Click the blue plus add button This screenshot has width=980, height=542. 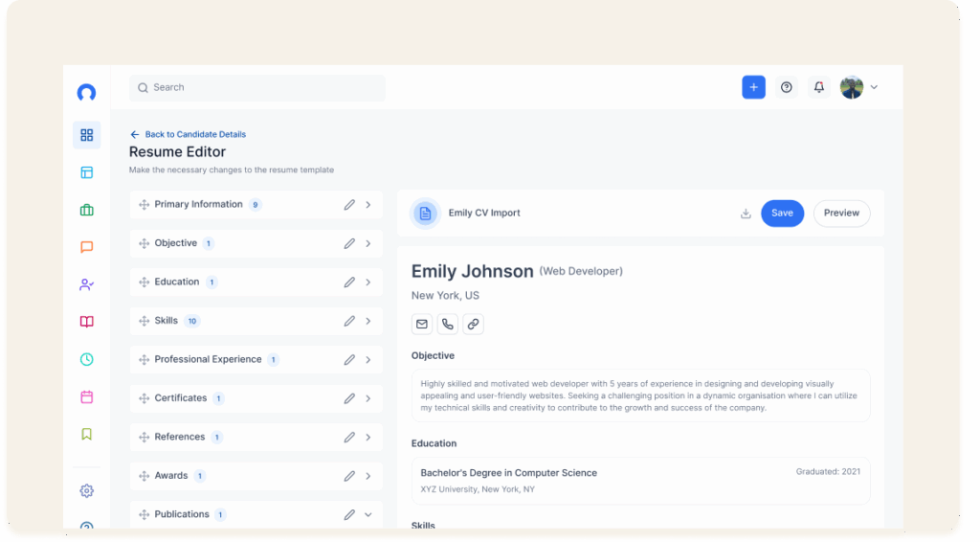[x=753, y=87]
